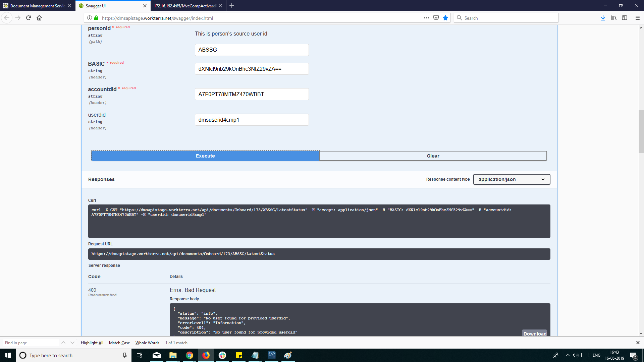Open Response content type dropdown
This screenshot has width=644, height=362.
point(512,179)
